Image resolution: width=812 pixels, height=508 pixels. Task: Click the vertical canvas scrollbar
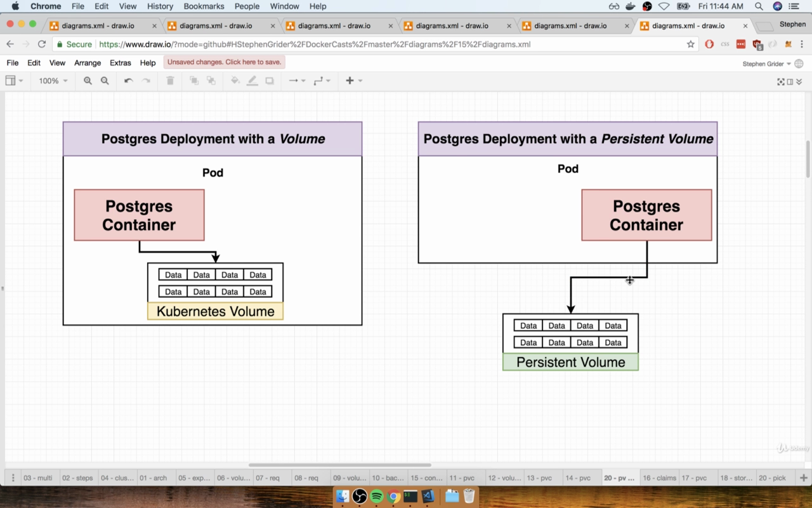(x=808, y=159)
